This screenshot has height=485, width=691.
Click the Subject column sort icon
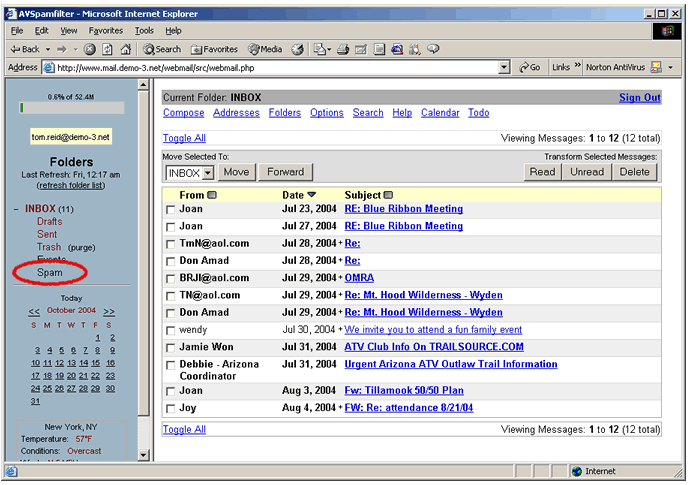[x=388, y=195]
